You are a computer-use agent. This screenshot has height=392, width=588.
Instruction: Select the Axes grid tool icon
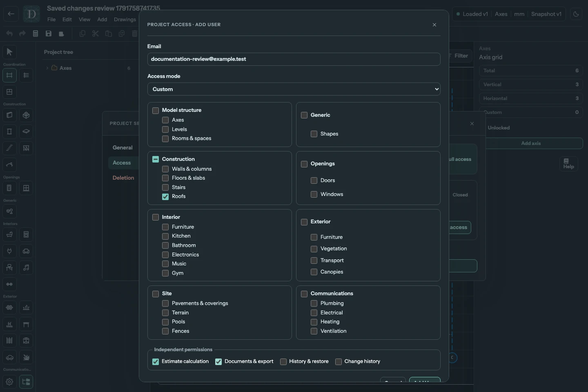coord(9,75)
